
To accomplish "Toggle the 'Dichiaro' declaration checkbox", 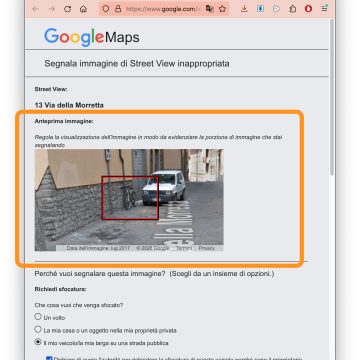I will click(49, 358).
